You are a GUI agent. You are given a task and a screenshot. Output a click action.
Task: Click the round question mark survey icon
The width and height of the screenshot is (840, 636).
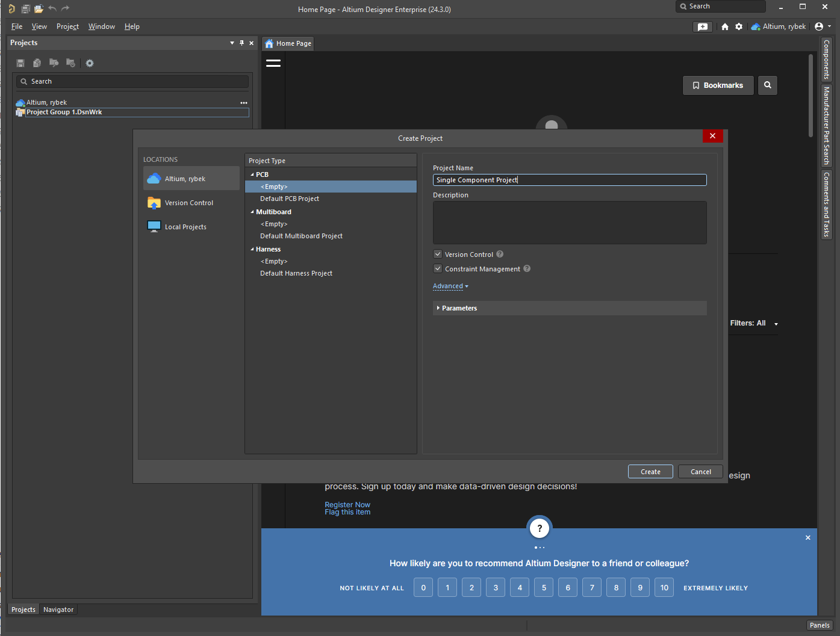pyautogui.click(x=540, y=528)
